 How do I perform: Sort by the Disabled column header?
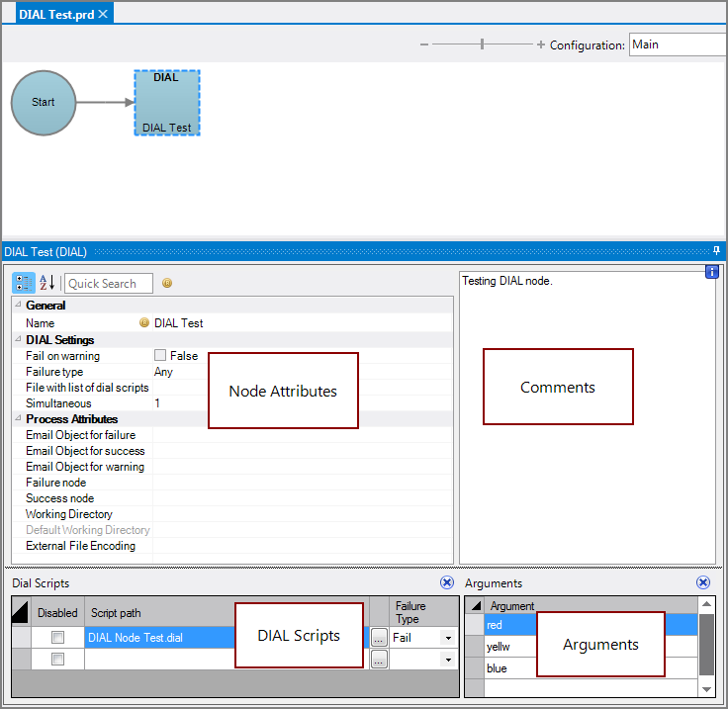(x=57, y=612)
